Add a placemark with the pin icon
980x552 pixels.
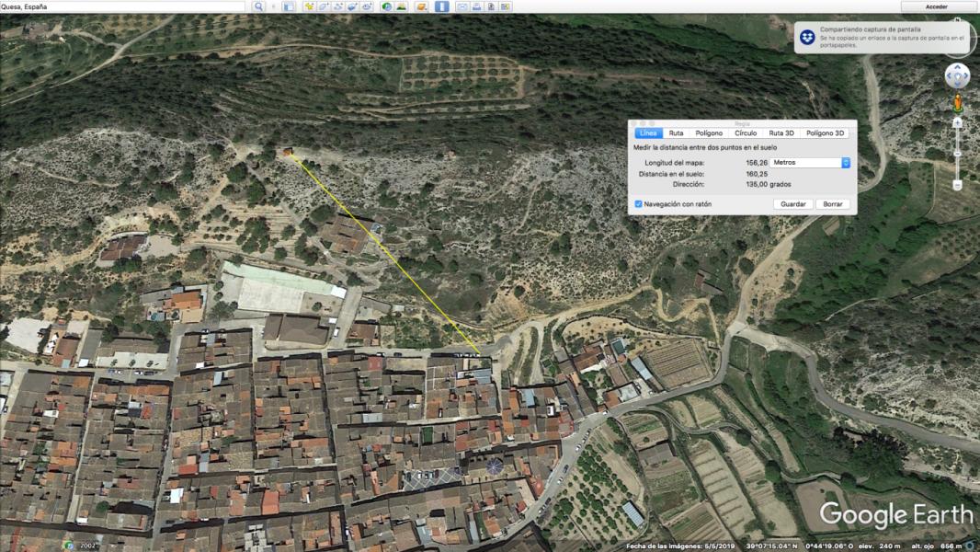[309, 6]
